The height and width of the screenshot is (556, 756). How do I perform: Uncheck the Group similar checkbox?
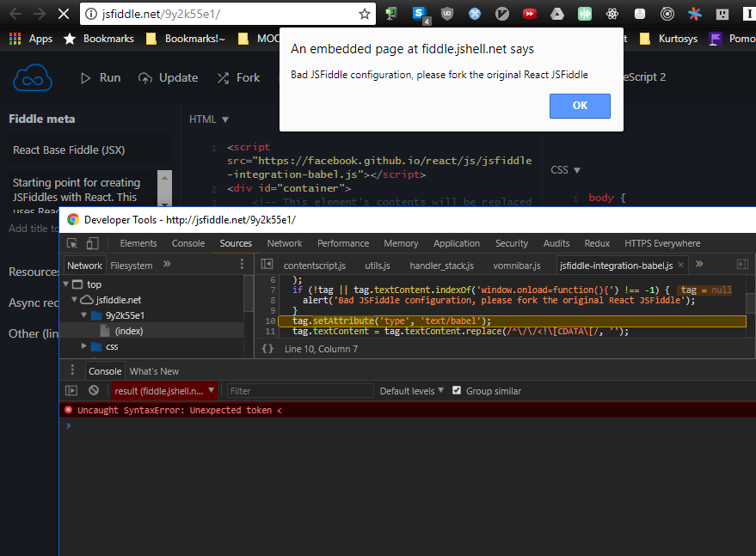457,390
